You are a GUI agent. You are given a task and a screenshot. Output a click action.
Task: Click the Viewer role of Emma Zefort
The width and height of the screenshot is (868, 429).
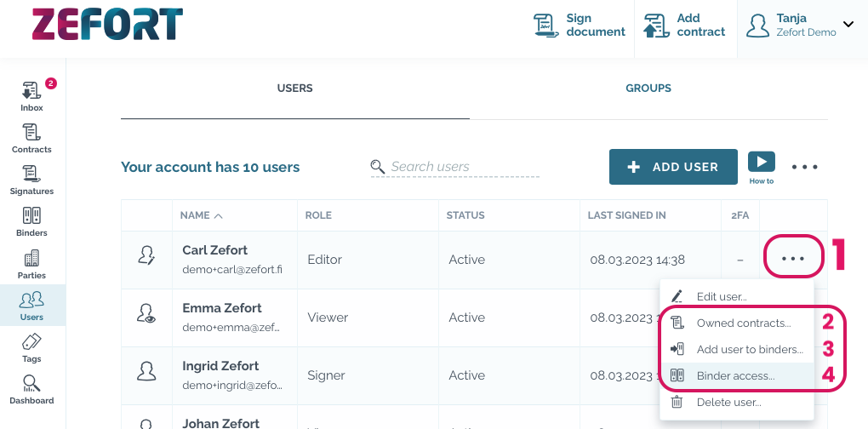click(x=328, y=317)
